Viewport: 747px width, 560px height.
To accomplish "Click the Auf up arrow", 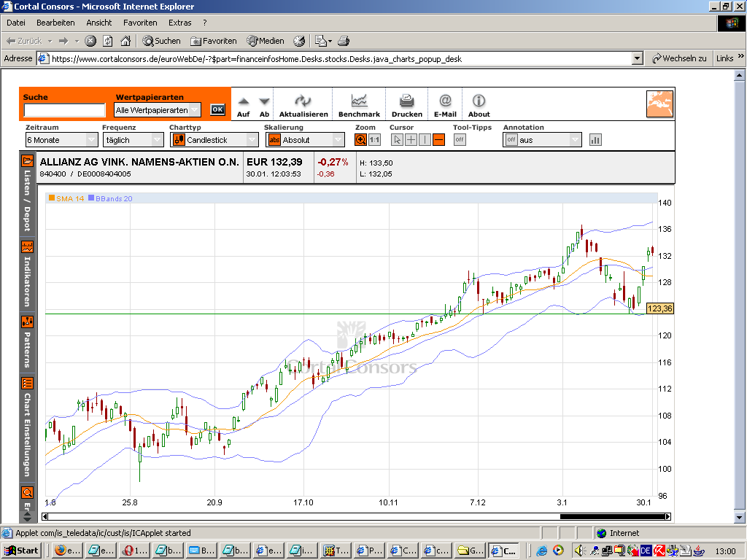I will pyautogui.click(x=244, y=102).
